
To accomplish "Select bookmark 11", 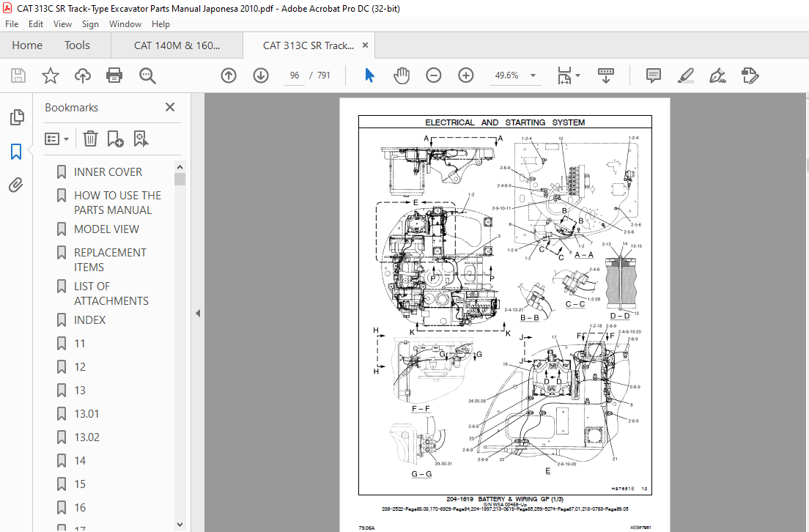I will point(79,344).
